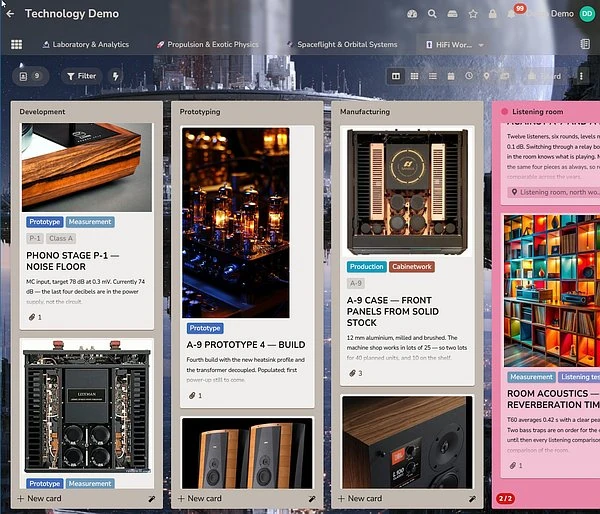Click the Development column header
This screenshot has width=600, height=514.
tap(42, 112)
